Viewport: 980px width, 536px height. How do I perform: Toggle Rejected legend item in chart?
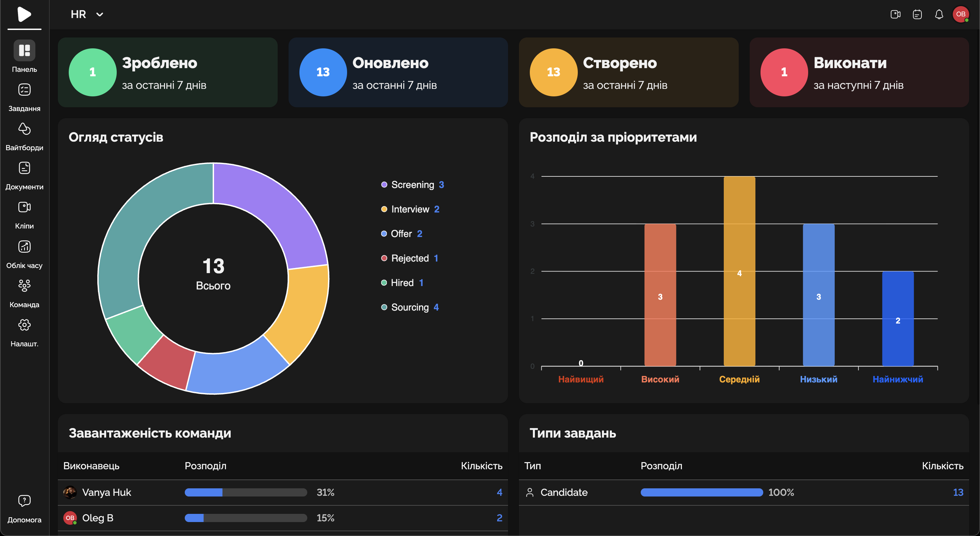pyautogui.click(x=410, y=258)
